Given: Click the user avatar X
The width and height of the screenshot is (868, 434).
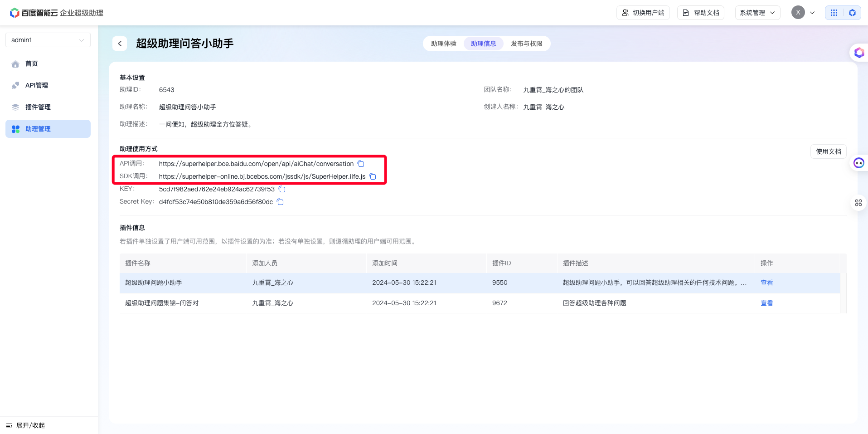Looking at the screenshot, I should click(798, 12).
